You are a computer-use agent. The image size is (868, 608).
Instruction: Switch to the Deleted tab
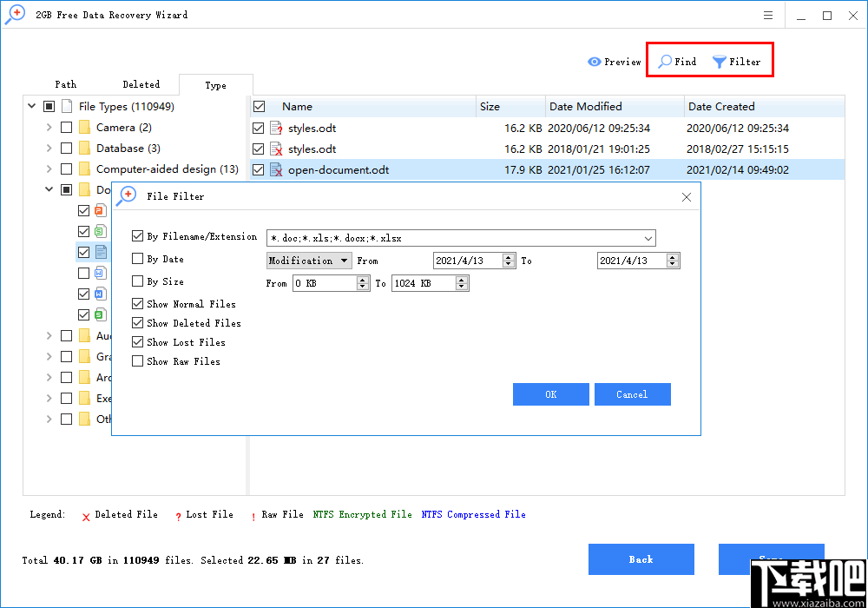pos(141,84)
